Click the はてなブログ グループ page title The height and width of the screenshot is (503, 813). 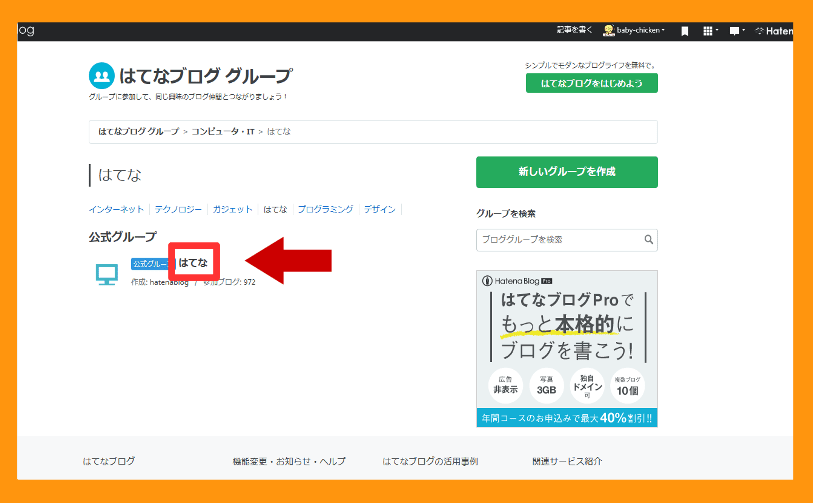(x=205, y=76)
